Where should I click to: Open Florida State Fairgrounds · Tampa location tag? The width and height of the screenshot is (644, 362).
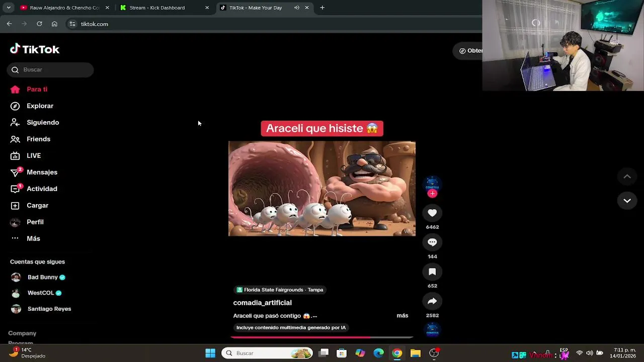[x=280, y=290]
